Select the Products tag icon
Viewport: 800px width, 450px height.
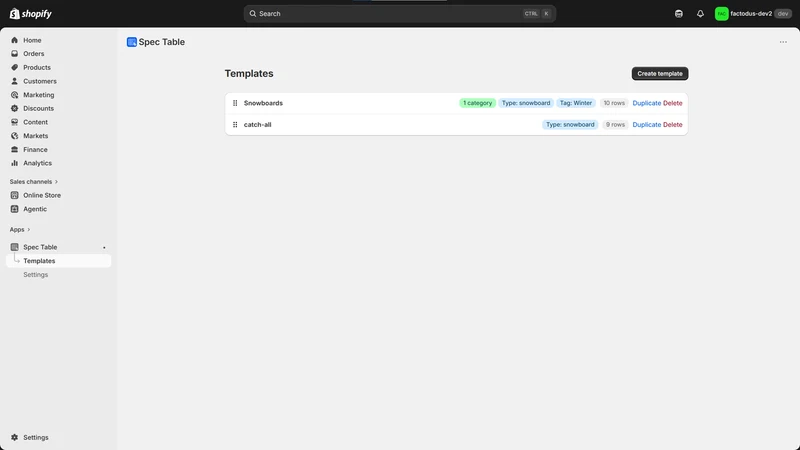14,67
